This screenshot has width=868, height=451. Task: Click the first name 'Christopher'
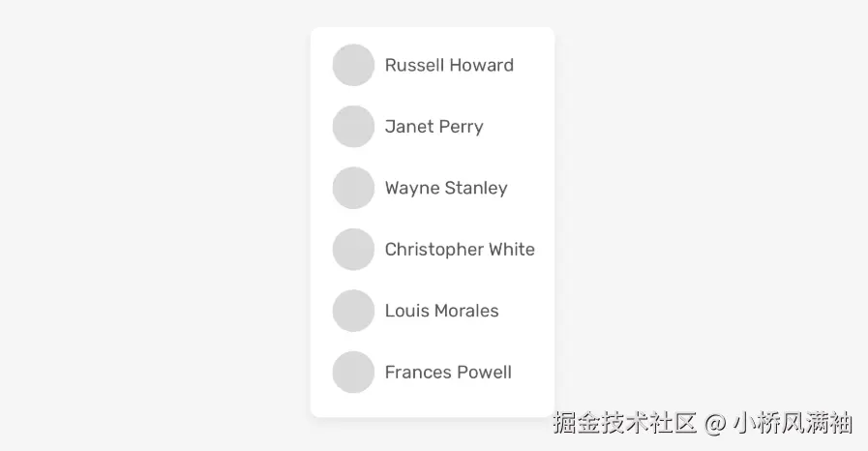tap(434, 250)
